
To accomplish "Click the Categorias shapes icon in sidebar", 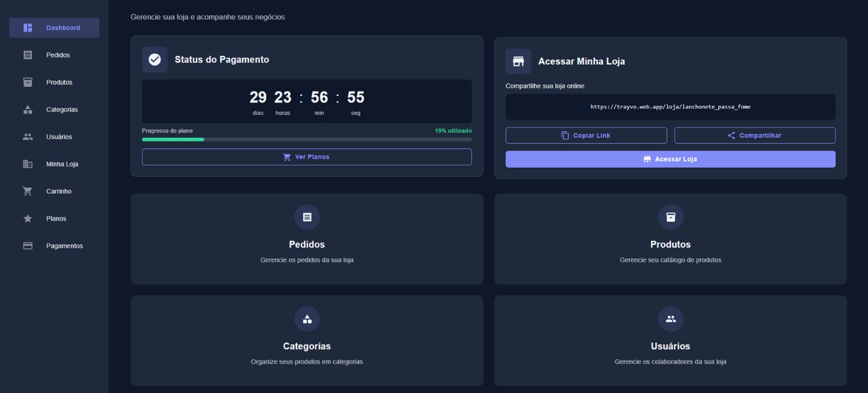I will coord(28,109).
